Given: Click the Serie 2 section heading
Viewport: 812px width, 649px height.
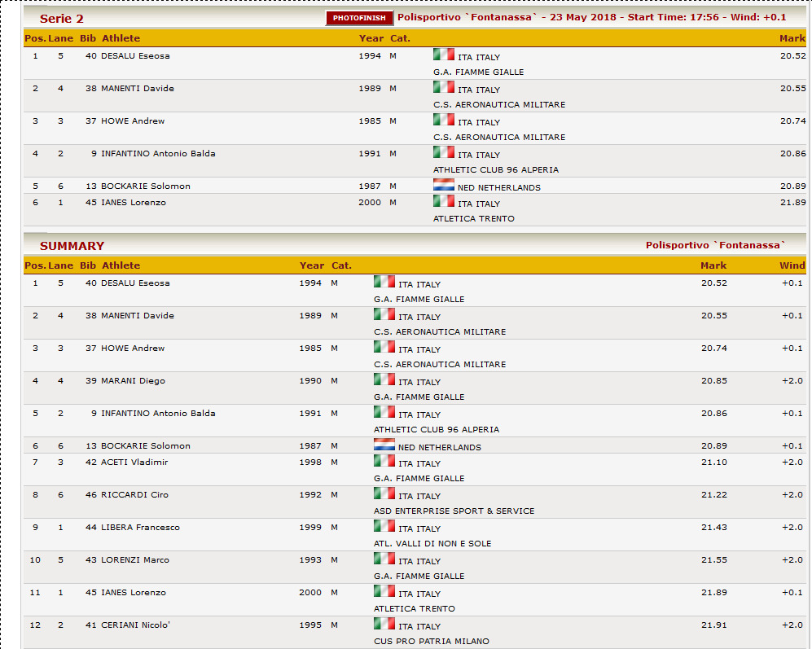Looking at the screenshot, I should coord(62,19).
